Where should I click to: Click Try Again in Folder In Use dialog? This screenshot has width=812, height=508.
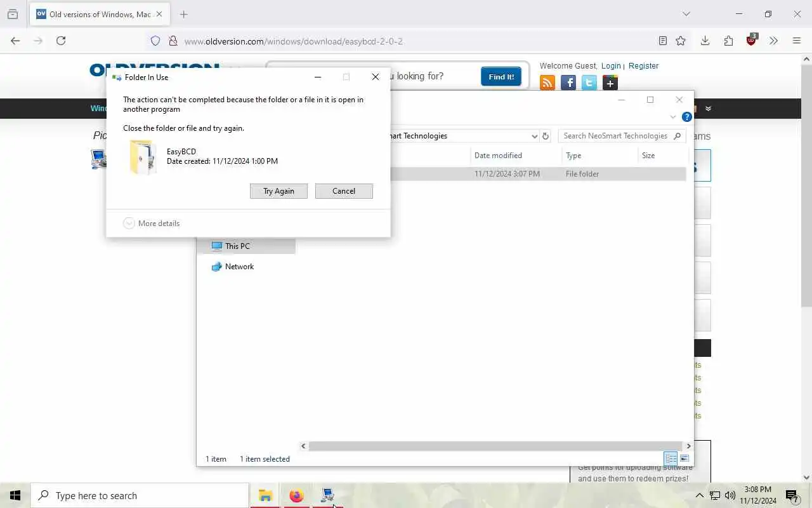click(x=278, y=191)
